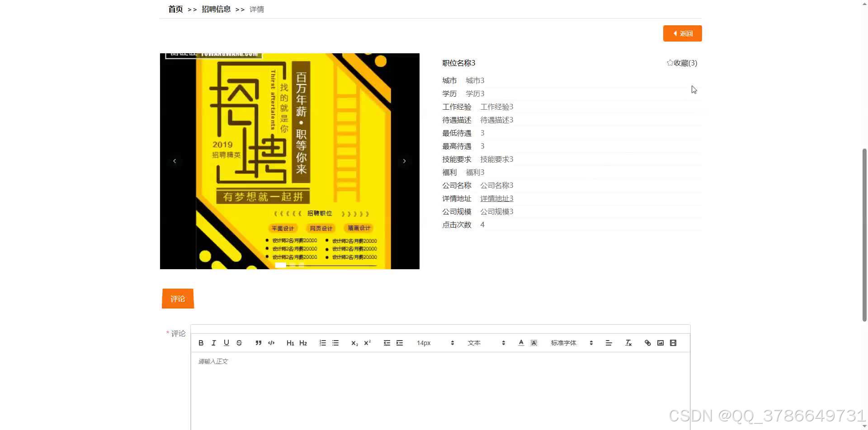868x430 pixels.
Task: Click the recruitment poster image
Action: pyautogui.click(x=290, y=161)
